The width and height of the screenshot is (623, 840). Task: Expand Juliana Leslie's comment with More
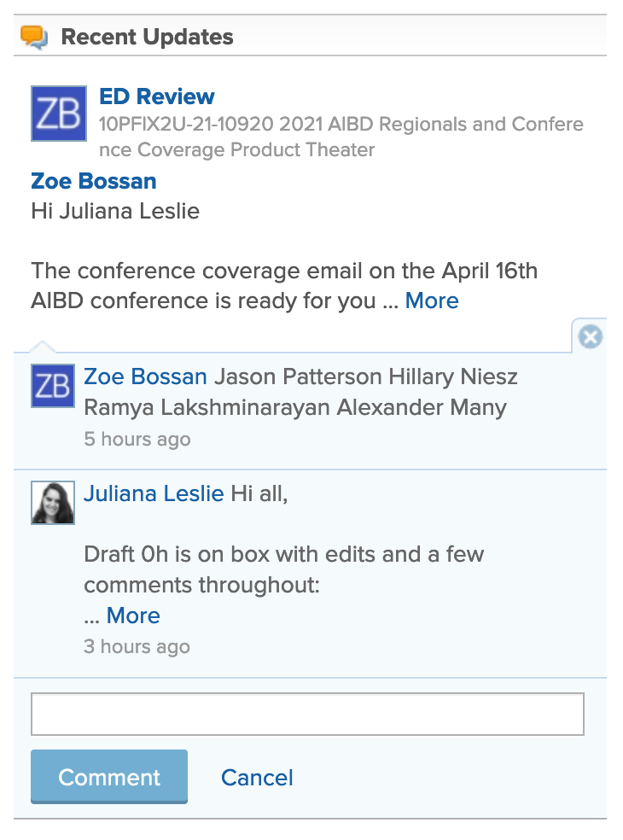click(x=133, y=615)
